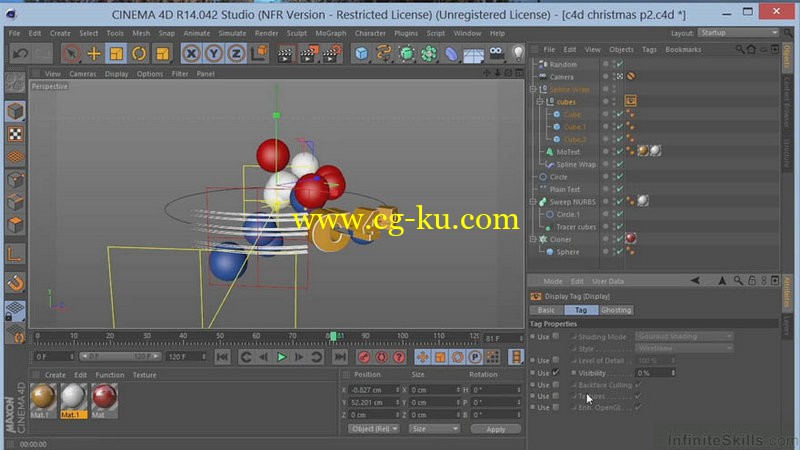Toggle Use checkbox for Enh. OpenGL
The height and width of the screenshot is (450, 800).
point(556,407)
